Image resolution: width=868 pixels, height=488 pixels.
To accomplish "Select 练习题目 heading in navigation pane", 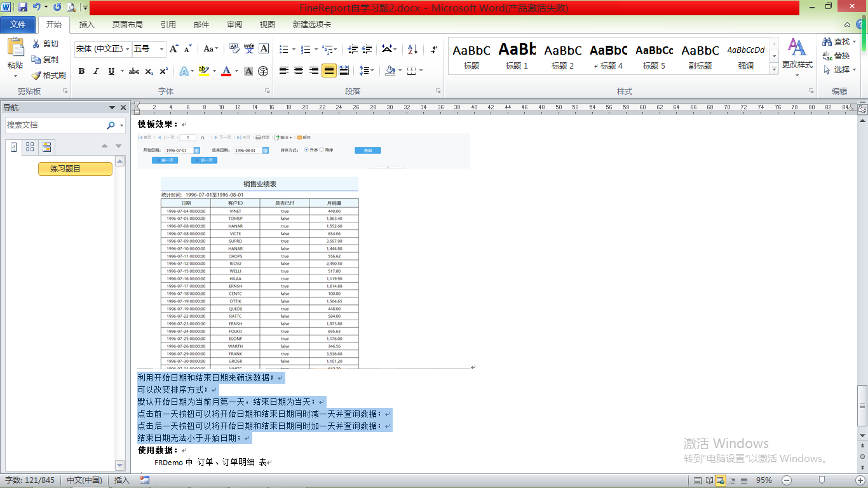I will click(x=75, y=169).
